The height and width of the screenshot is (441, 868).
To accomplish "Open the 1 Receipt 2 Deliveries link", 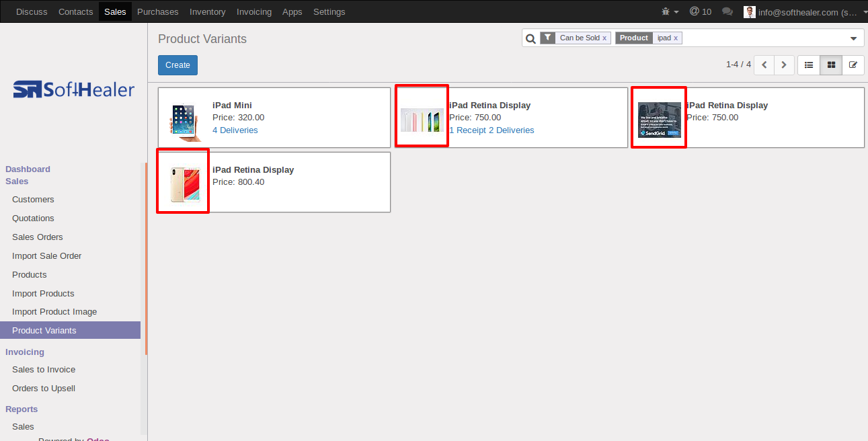I will pos(491,130).
